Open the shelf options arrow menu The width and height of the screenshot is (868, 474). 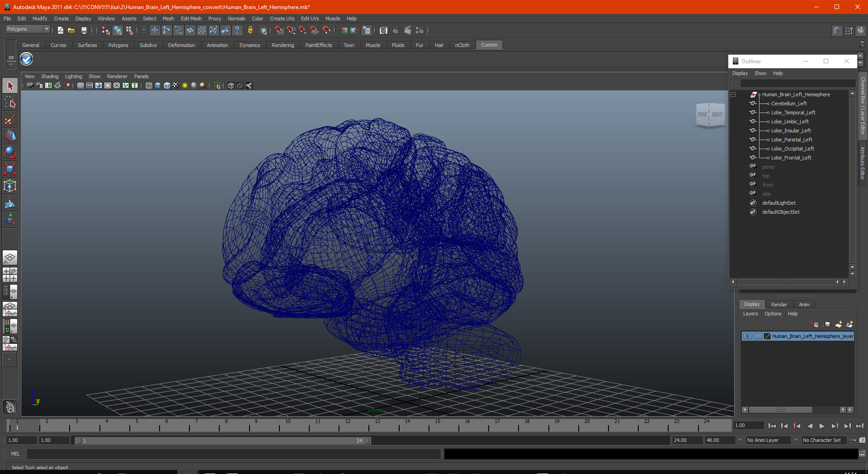[11, 65]
